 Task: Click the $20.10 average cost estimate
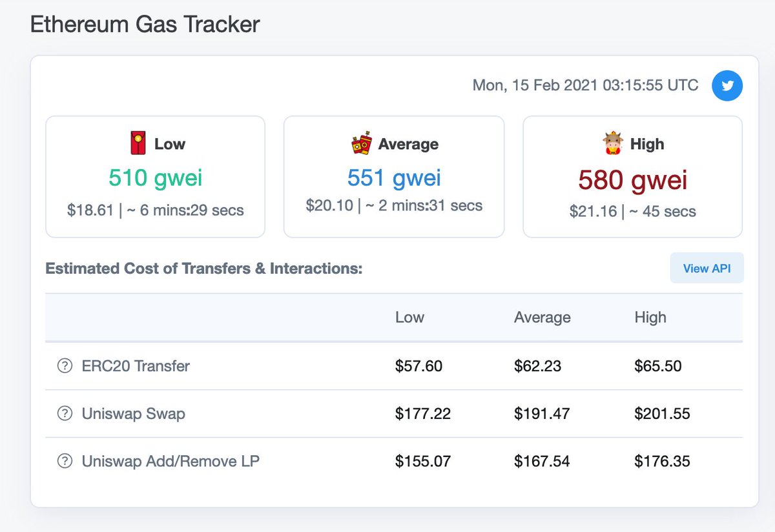[329, 205]
